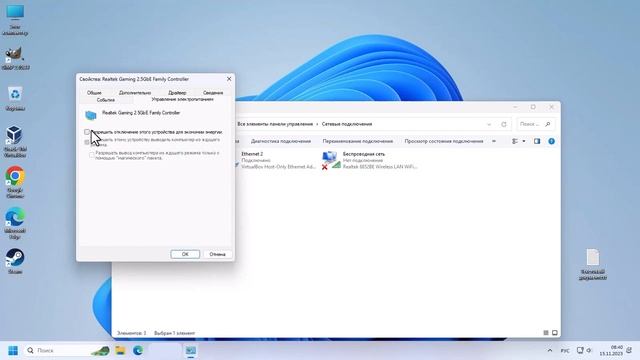
Task: Close the Realtek properties dialog
Action: pyautogui.click(x=229, y=79)
